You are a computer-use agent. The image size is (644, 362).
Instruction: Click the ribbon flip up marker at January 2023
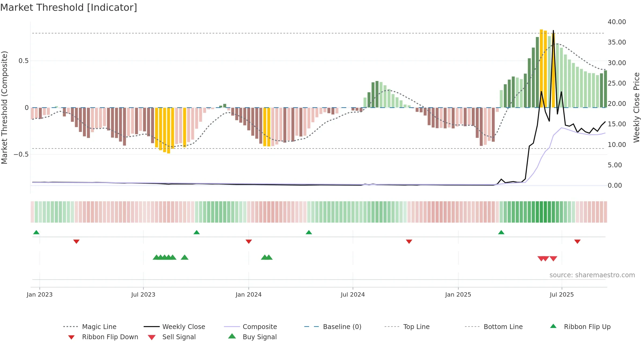click(x=36, y=232)
